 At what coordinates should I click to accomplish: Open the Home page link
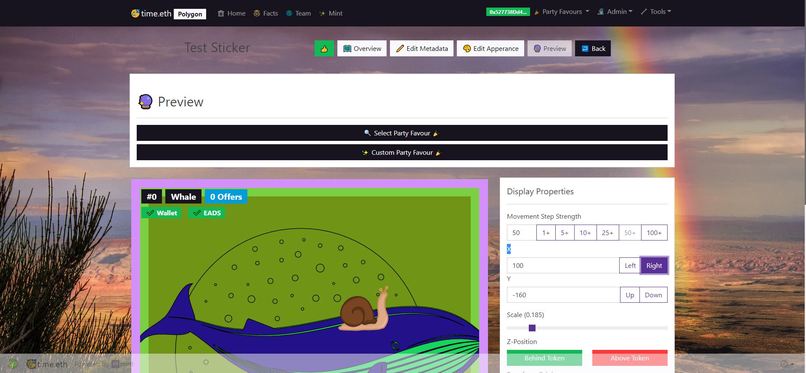(231, 13)
